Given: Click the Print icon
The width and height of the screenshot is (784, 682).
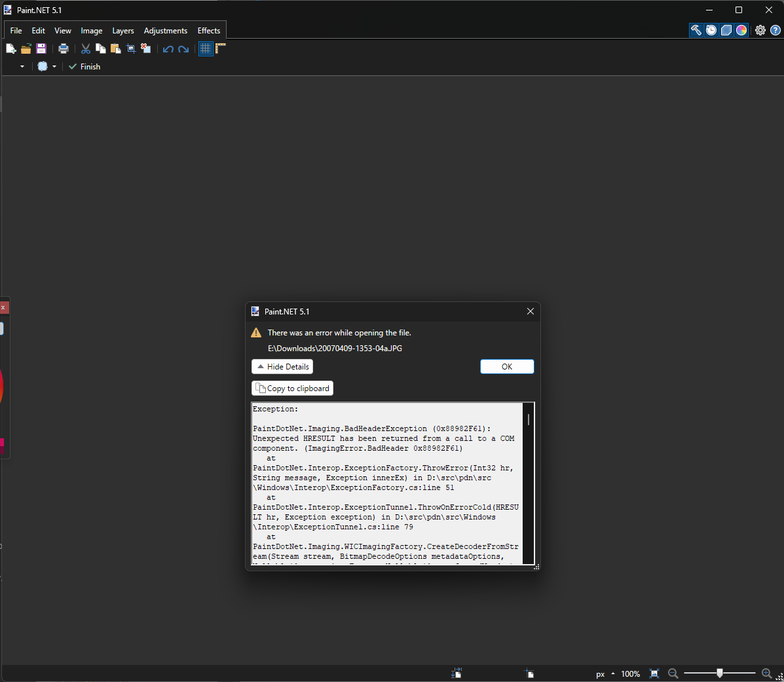Looking at the screenshot, I should pos(64,48).
